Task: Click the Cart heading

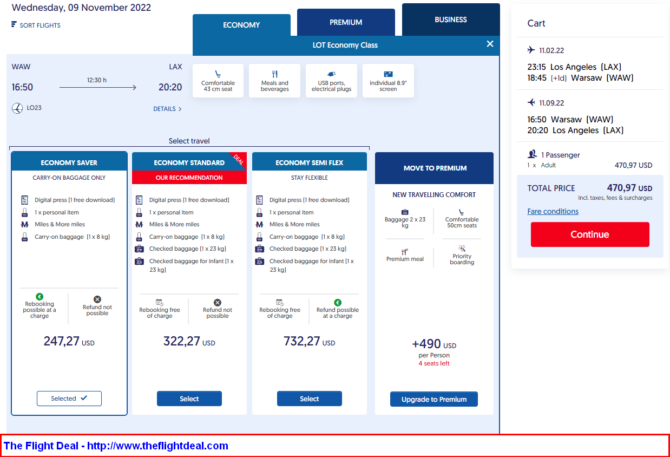Action: (536, 23)
